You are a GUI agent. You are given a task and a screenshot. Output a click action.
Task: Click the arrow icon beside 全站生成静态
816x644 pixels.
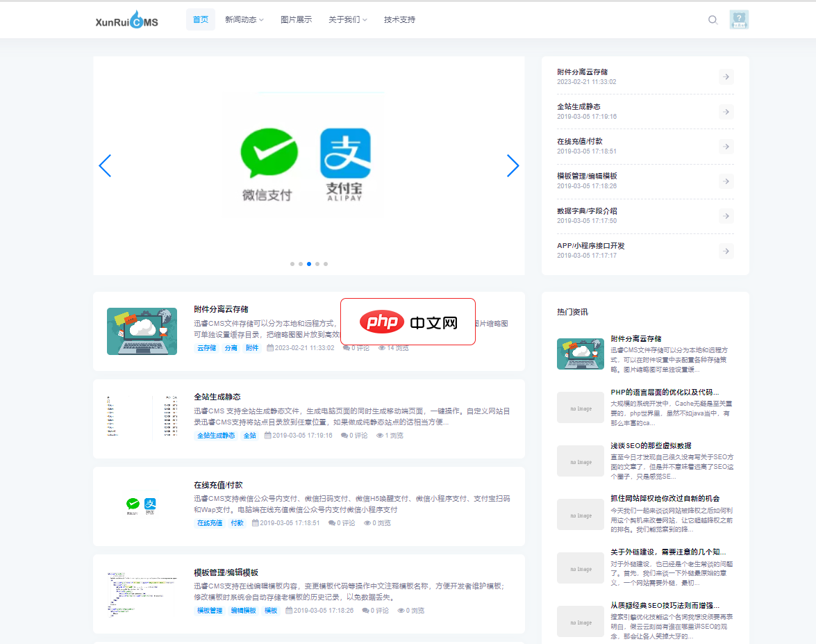[x=726, y=111]
